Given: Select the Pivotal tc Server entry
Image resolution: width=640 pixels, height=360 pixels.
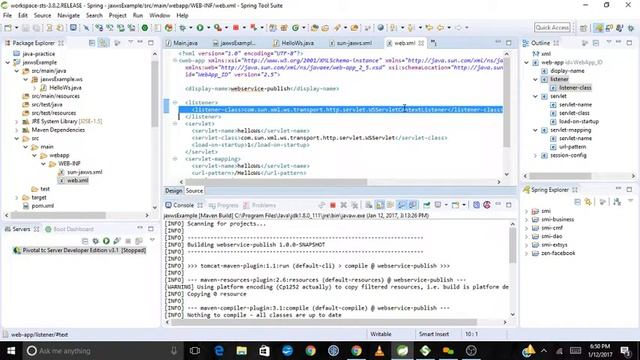Looking at the screenshot, I should [x=80, y=250].
